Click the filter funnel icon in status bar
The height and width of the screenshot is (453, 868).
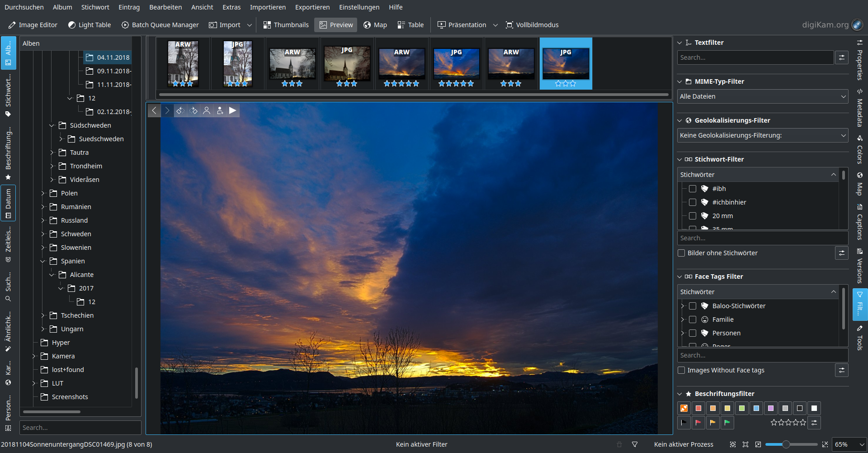point(635,444)
